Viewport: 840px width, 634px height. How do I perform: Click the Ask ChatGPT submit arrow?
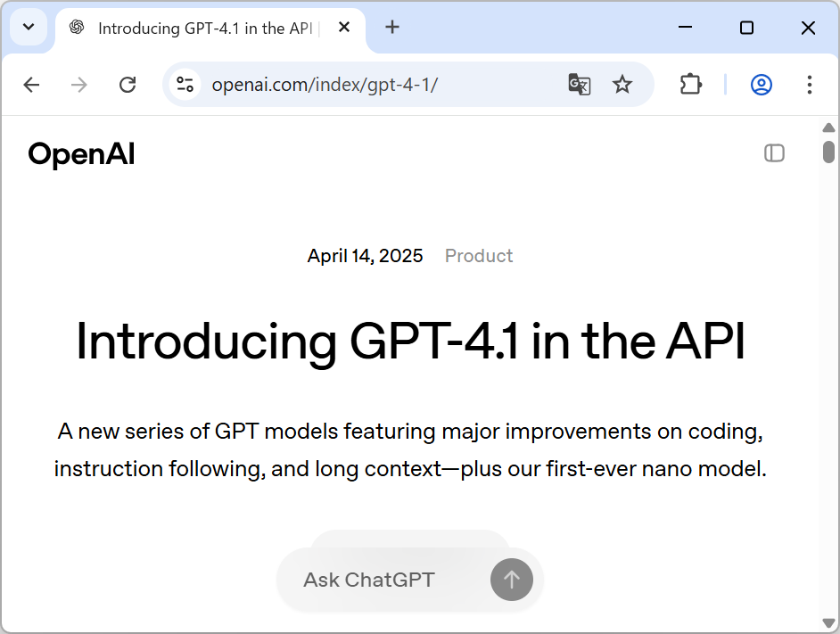coord(511,580)
